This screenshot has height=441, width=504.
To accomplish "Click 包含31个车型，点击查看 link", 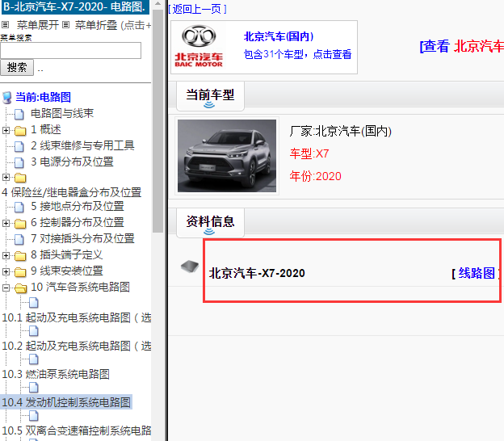I will coord(298,54).
